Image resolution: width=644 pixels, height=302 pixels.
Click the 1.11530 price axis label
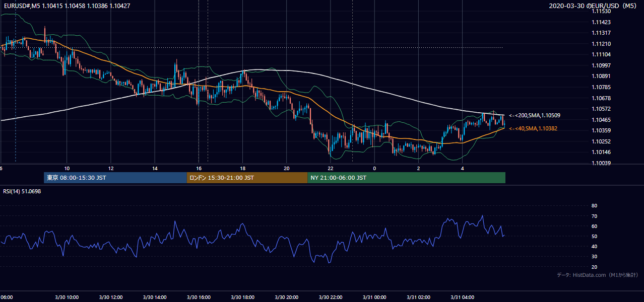[601, 12]
